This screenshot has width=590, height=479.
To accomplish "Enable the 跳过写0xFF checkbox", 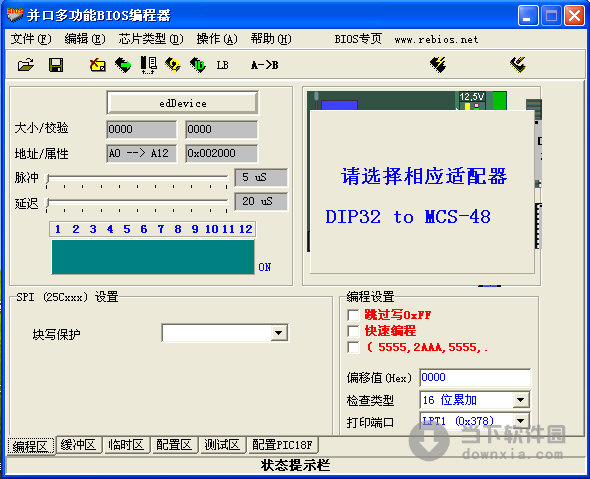I will [x=353, y=315].
